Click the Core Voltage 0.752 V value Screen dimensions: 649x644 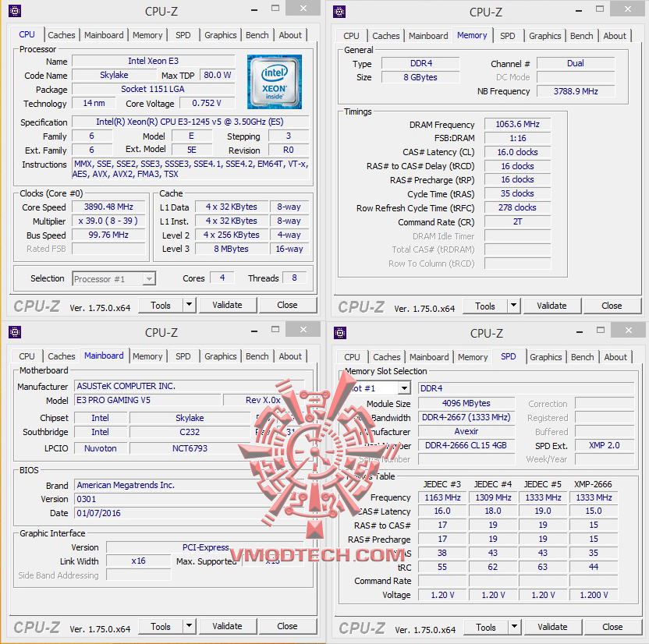[x=207, y=103]
